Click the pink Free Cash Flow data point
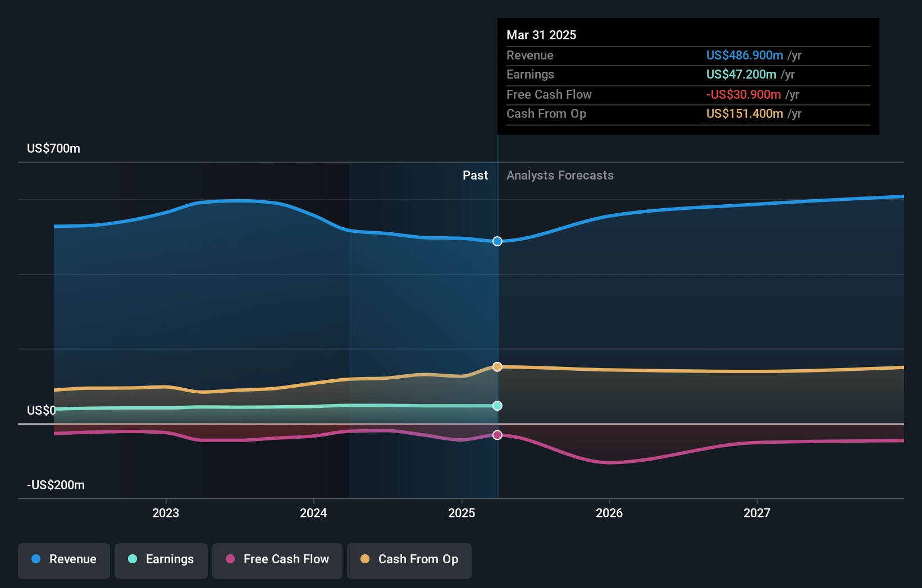 click(x=497, y=435)
